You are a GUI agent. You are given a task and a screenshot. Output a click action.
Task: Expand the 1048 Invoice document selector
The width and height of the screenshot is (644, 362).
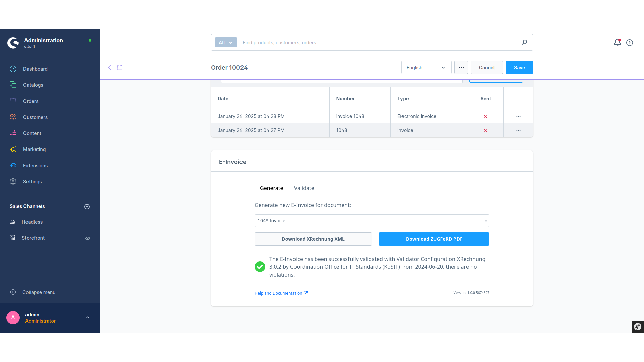pos(485,221)
